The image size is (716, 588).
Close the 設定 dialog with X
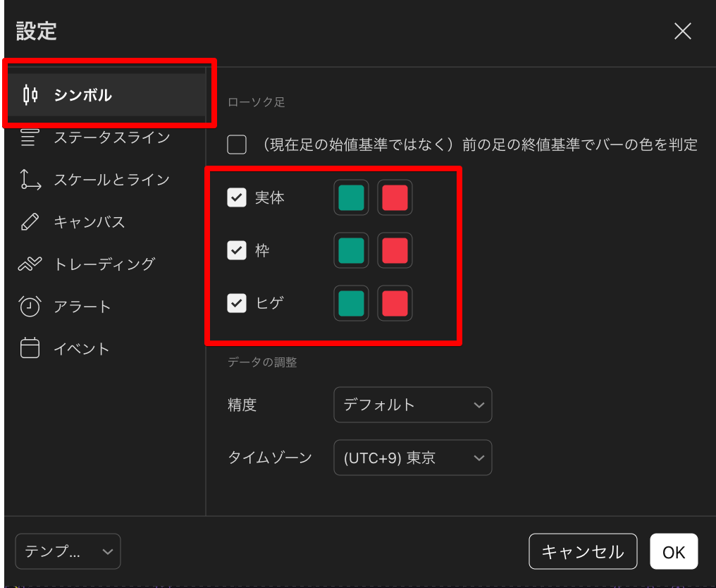(x=682, y=31)
